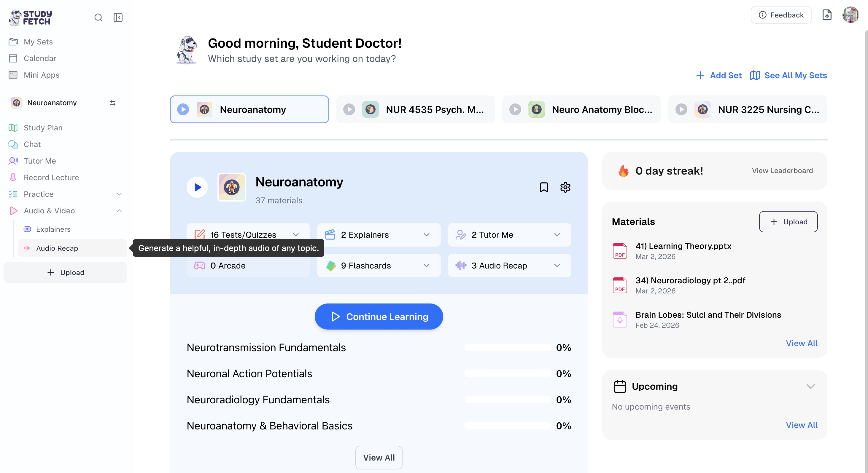This screenshot has height=473, width=868.
Task: Expand the 3 Audio Recap dropdown
Action: [x=557, y=266]
